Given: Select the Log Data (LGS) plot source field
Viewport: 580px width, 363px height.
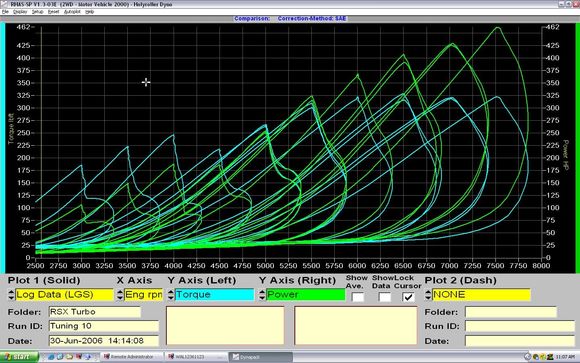Looking at the screenshot, I should point(64,295).
